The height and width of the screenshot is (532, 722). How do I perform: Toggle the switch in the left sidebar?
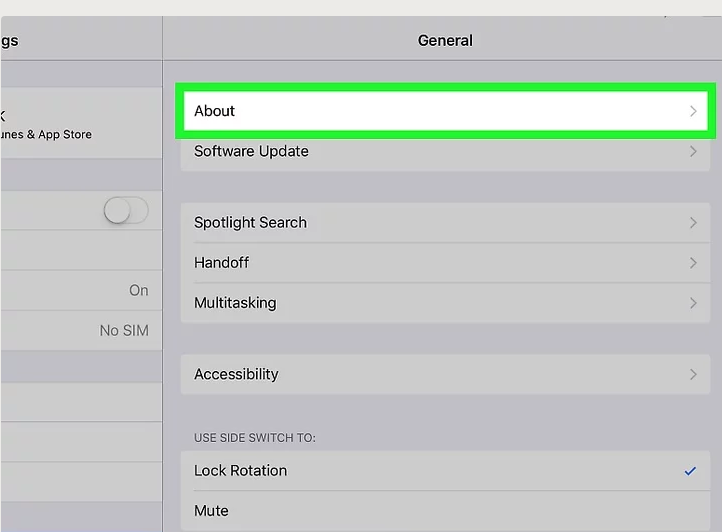(x=126, y=211)
